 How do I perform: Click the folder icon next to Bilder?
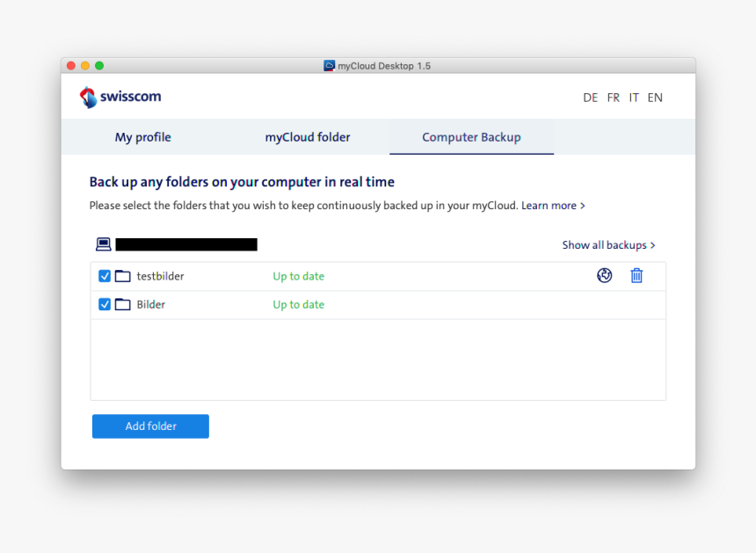pyautogui.click(x=122, y=304)
